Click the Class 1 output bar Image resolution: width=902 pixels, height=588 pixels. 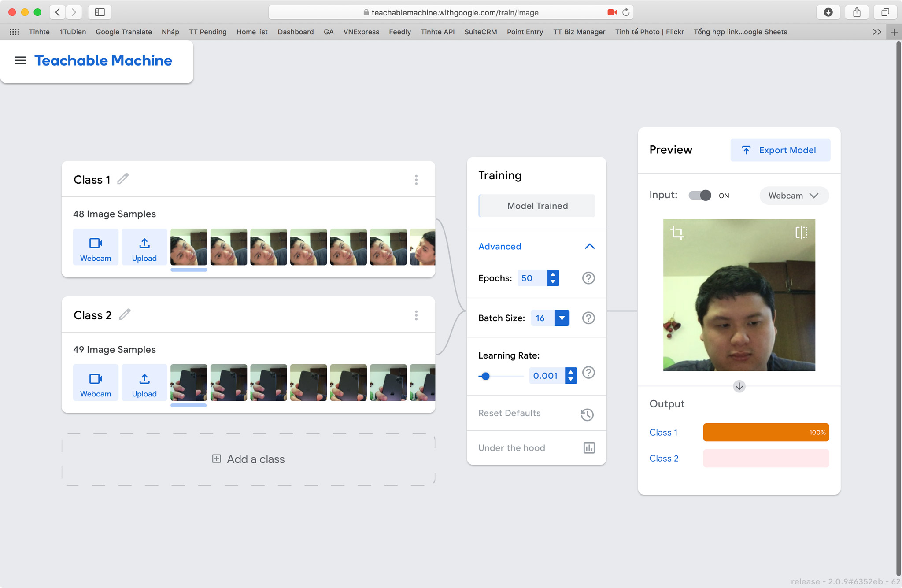coord(766,432)
